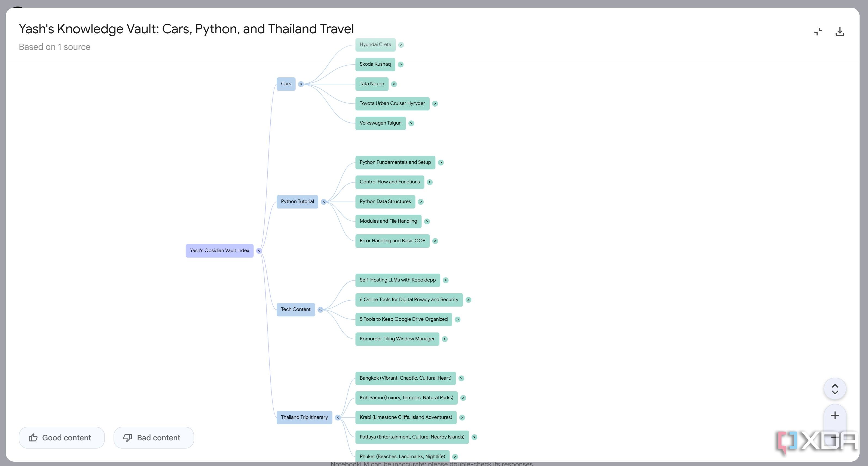The image size is (868, 466).
Task: Open the Python Data Structures node
Action: click(385, 202)
